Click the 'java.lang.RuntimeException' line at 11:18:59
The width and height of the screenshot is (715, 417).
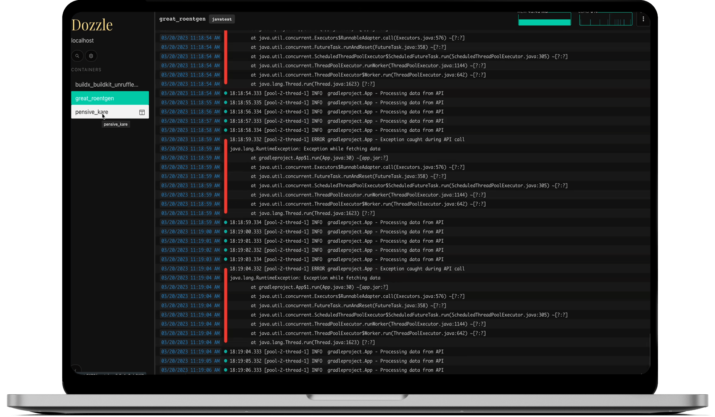[x=290, y=148]
